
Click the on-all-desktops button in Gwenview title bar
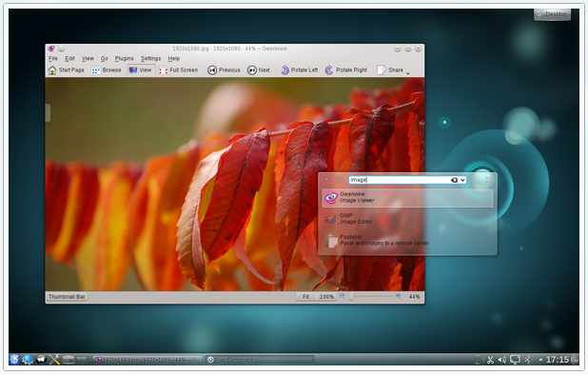coord(62,49)
